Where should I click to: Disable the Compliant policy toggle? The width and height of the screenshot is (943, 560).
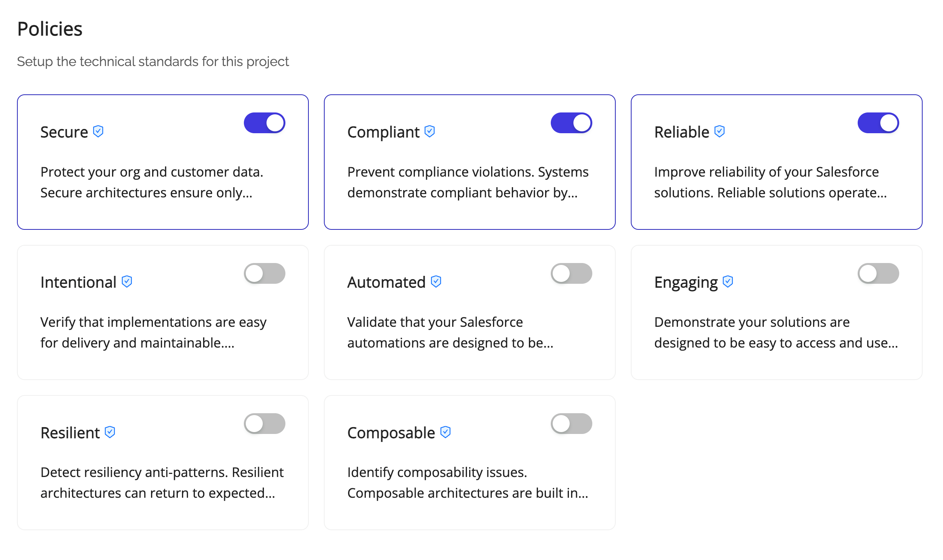click(x=571, y=123)
